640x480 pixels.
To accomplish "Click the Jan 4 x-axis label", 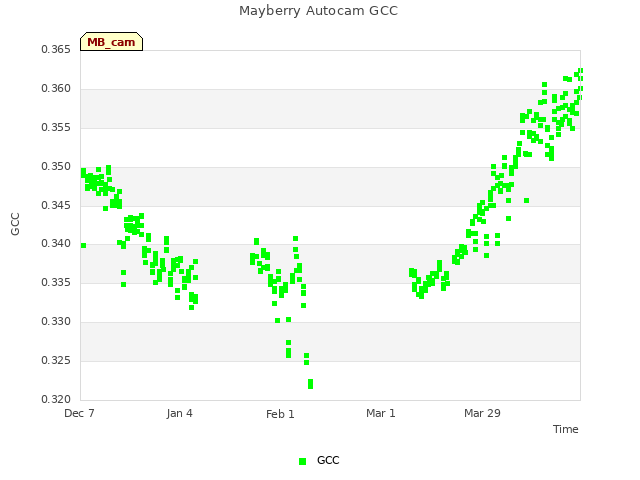I will tap(179, 413).
